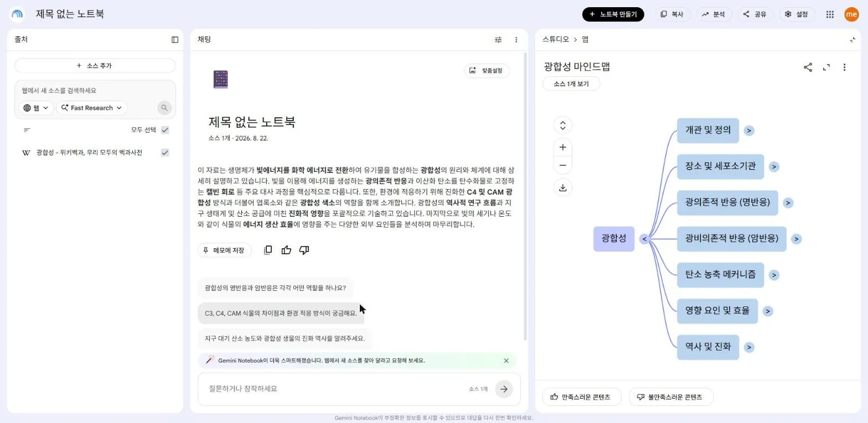Uncheck the 광합성 위키백과 source checkbox
The height and width of the screenshot is (423, 868).
point(165,153)
